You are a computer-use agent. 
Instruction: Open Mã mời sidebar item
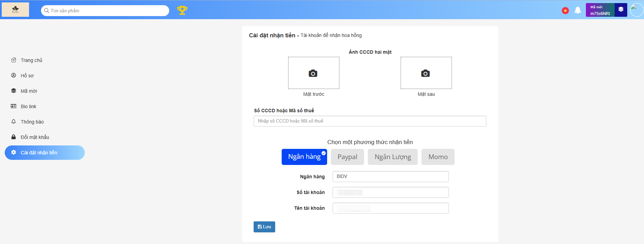[29, 91]
